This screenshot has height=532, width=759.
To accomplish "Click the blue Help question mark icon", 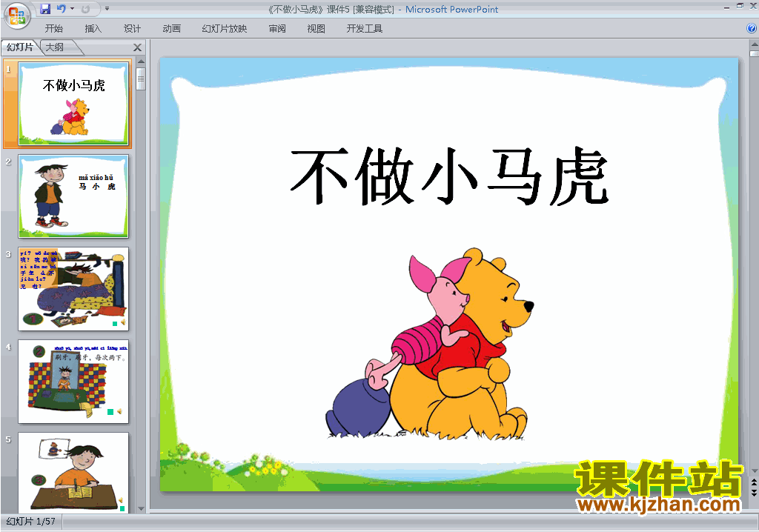I will point(752,29).
